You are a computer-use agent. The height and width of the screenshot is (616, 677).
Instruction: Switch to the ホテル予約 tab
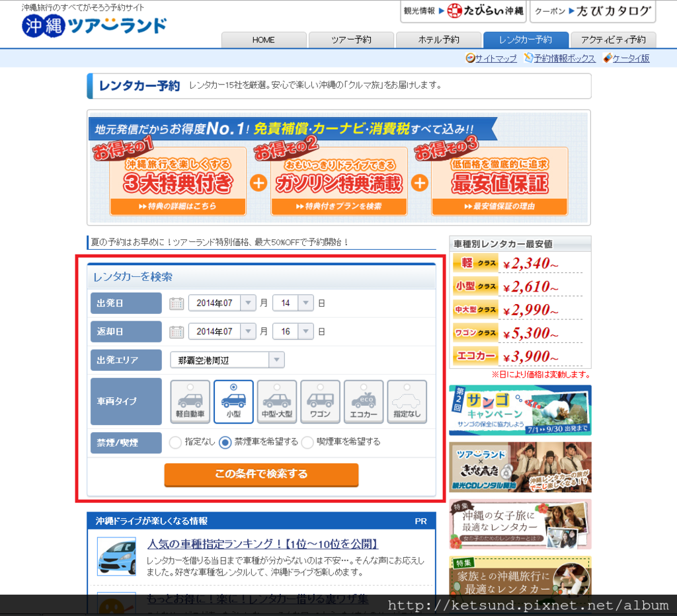(438, 40)
